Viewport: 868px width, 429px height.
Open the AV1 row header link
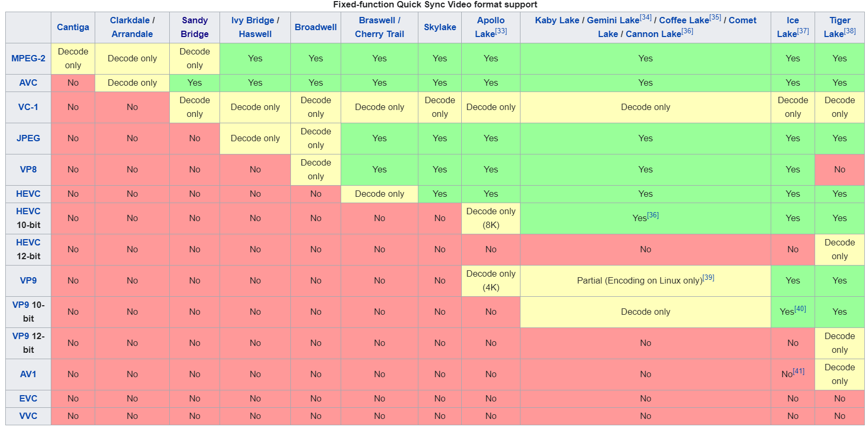point(28,374)
